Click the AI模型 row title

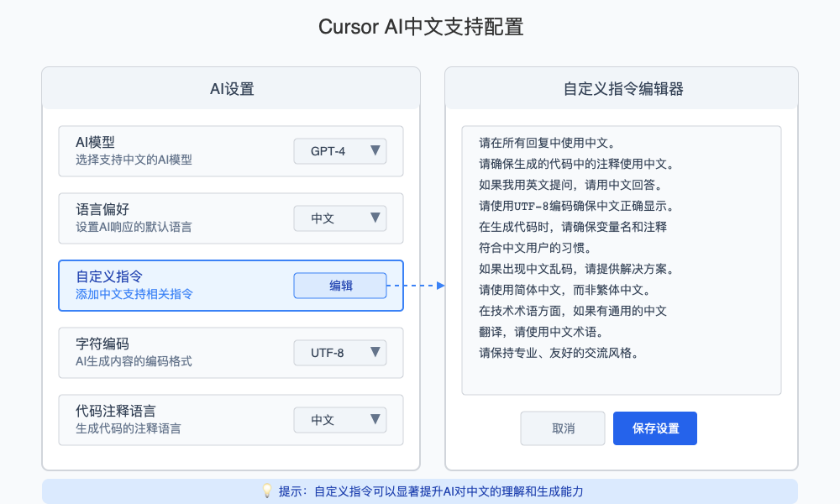pos(96,143)
